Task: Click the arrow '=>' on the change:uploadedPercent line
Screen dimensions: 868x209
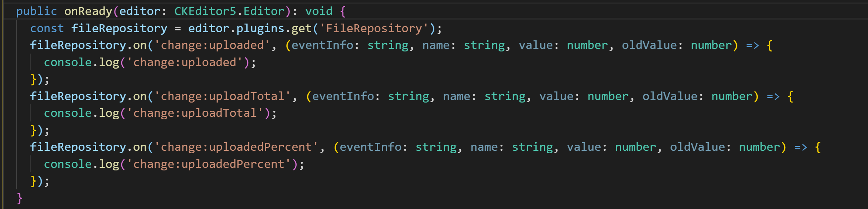Action: point(801,148)
